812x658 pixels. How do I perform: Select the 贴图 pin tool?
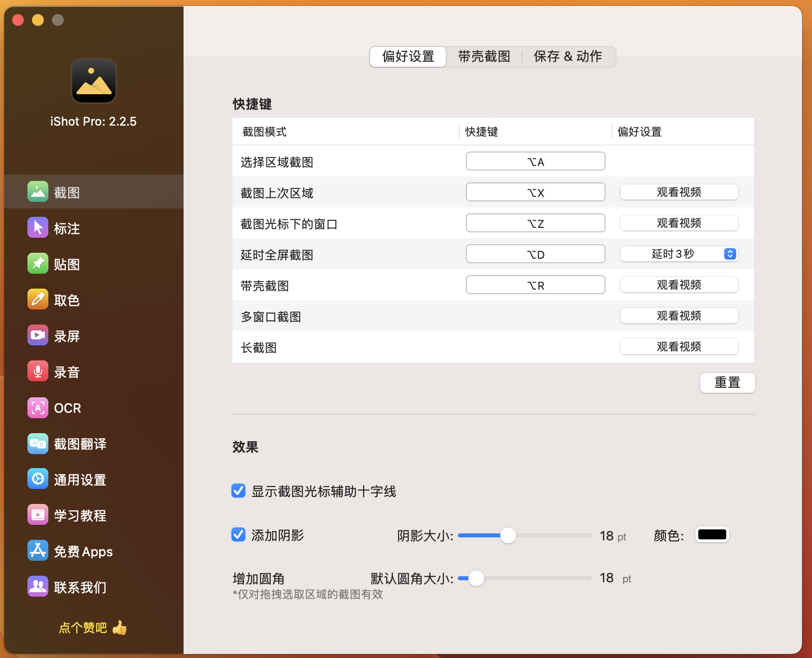tap(67, 264)
